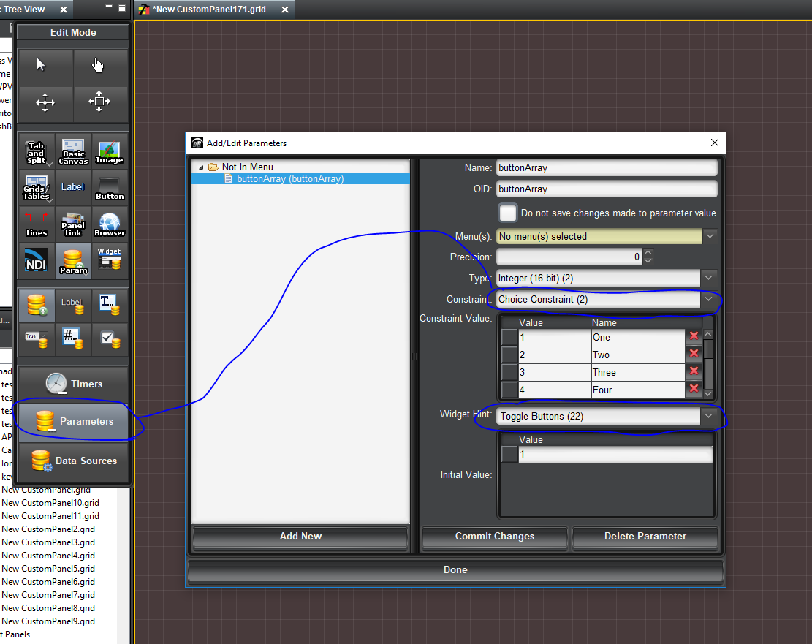Select the hand pan tool

pyautogui.click(x=99, y=66)
